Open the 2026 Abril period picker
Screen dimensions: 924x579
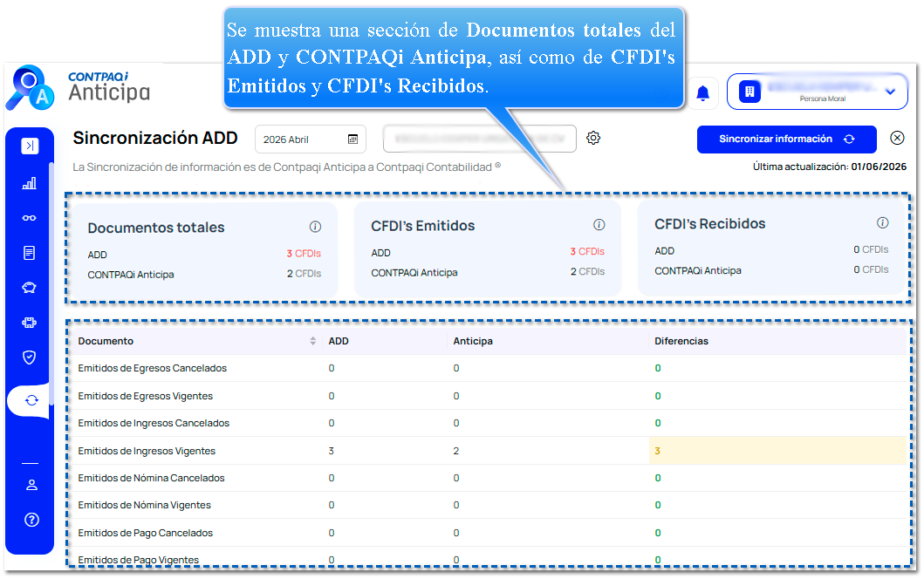(311, 139)
